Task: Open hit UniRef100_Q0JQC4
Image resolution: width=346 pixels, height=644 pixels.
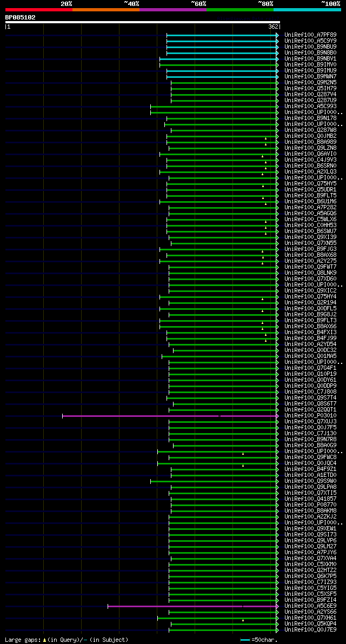Action: [x=310, y=463]
